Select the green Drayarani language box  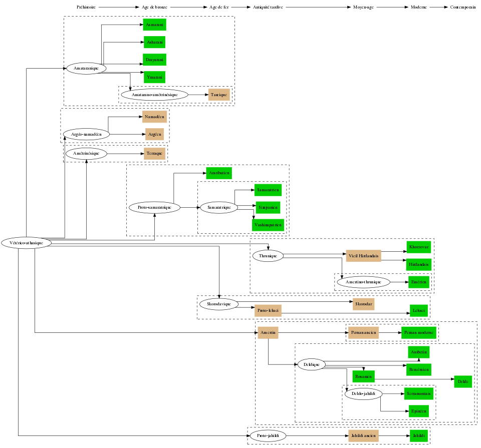tap(154, 60)
